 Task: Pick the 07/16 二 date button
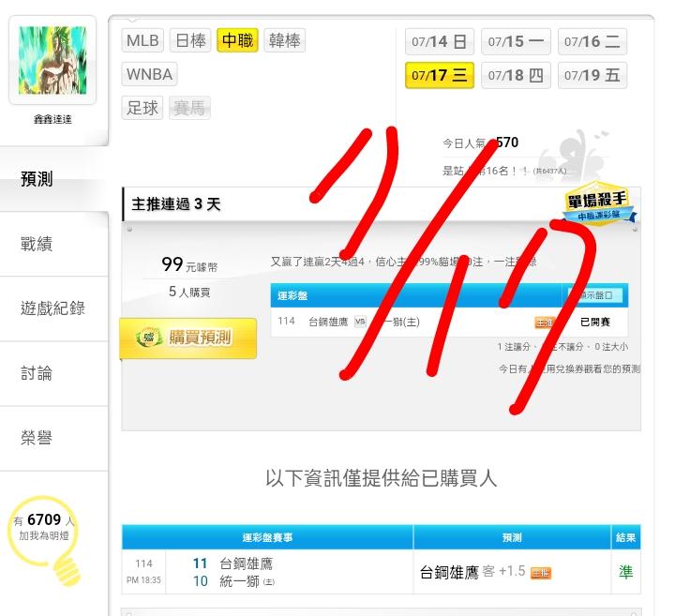click(x=592, y=42)
